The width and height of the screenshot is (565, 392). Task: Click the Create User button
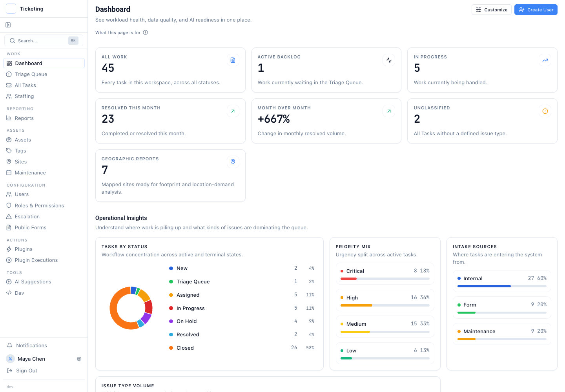tap(536, 10)
